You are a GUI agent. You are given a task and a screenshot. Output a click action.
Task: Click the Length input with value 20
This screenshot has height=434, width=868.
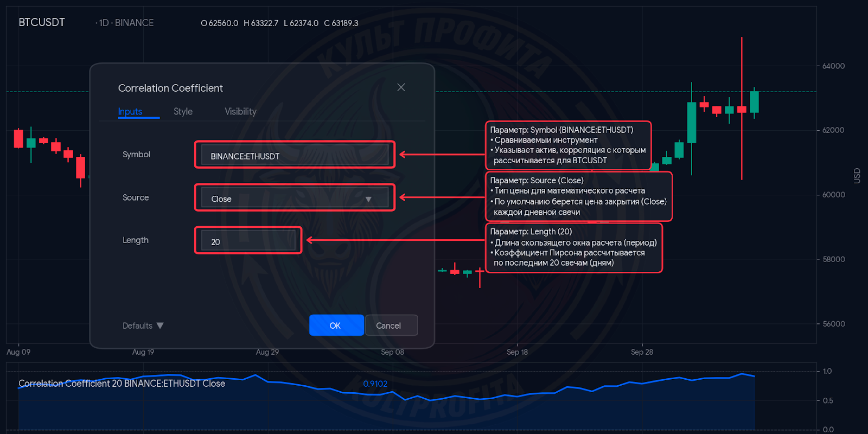[248, 241]
